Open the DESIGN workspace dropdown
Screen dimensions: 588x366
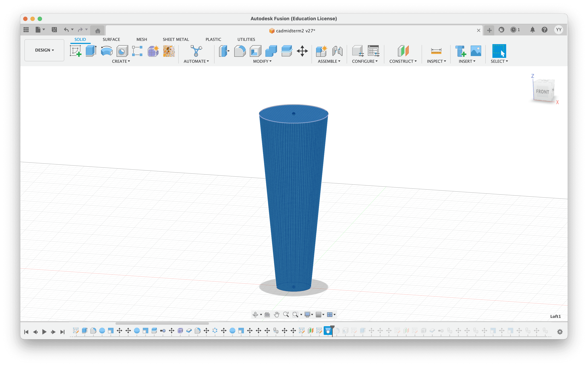click(x=44, y=50)
